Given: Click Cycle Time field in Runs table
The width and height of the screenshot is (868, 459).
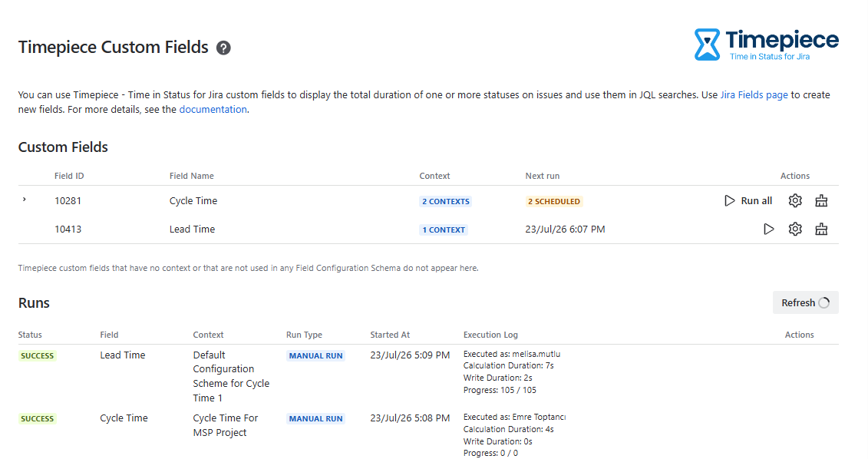Looking at the screenshot, I should point(124,418).
